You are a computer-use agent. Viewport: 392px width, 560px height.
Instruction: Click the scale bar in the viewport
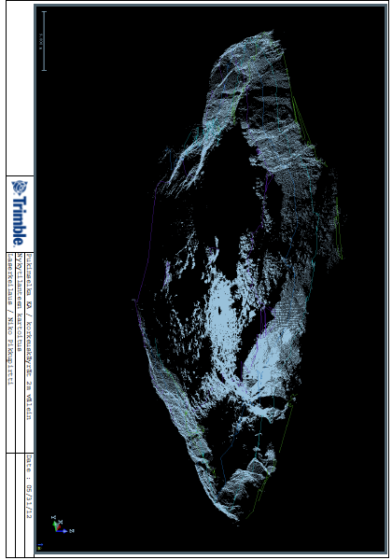pyautogui.click(x=44, y=41)
